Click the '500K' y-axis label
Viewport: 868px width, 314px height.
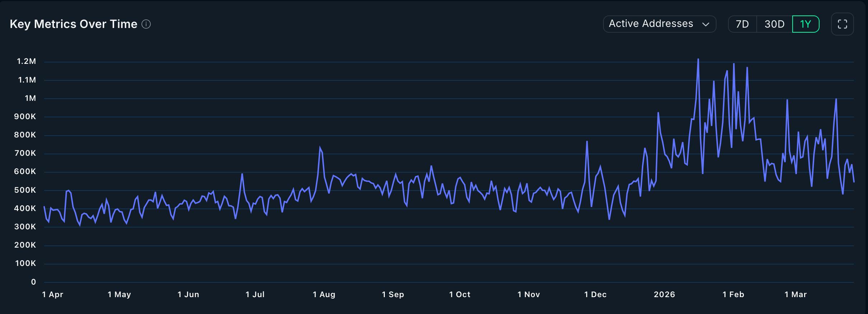click(25, 190)
